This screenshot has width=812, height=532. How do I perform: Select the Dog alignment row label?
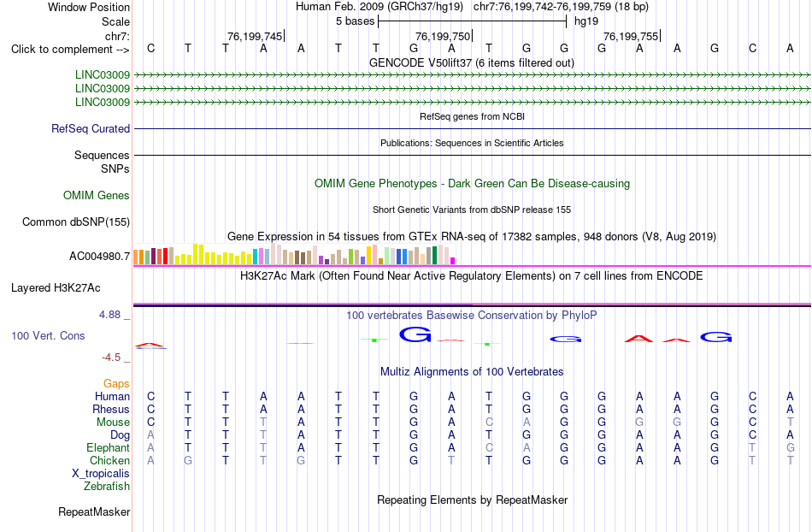tap(120, 435)
